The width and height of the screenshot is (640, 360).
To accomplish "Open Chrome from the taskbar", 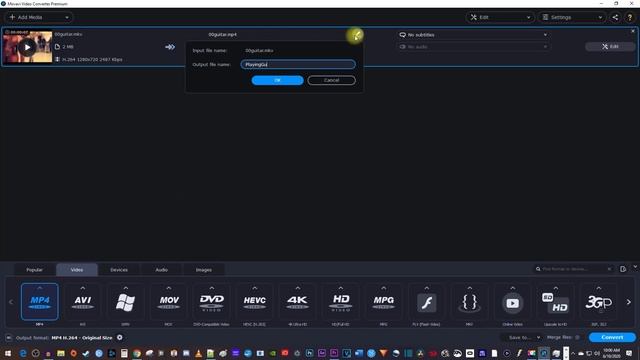I will (x=137, y=353).
